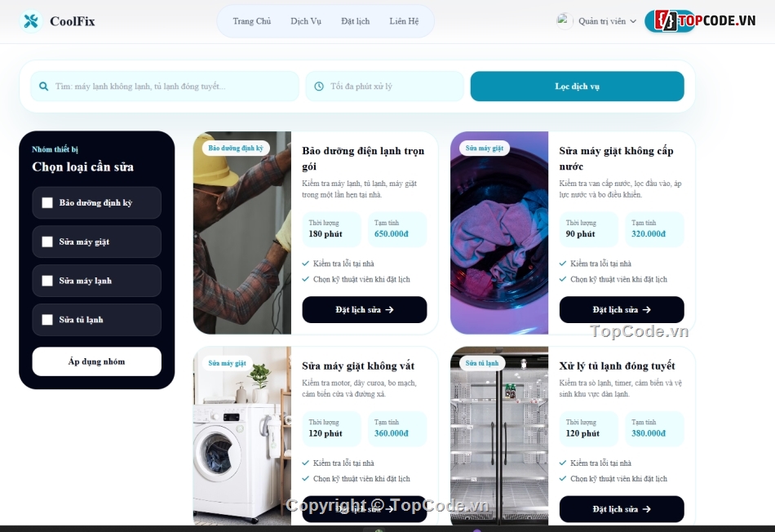Click the 90 phút duration
775x532 pixels.
pos(580,234)
